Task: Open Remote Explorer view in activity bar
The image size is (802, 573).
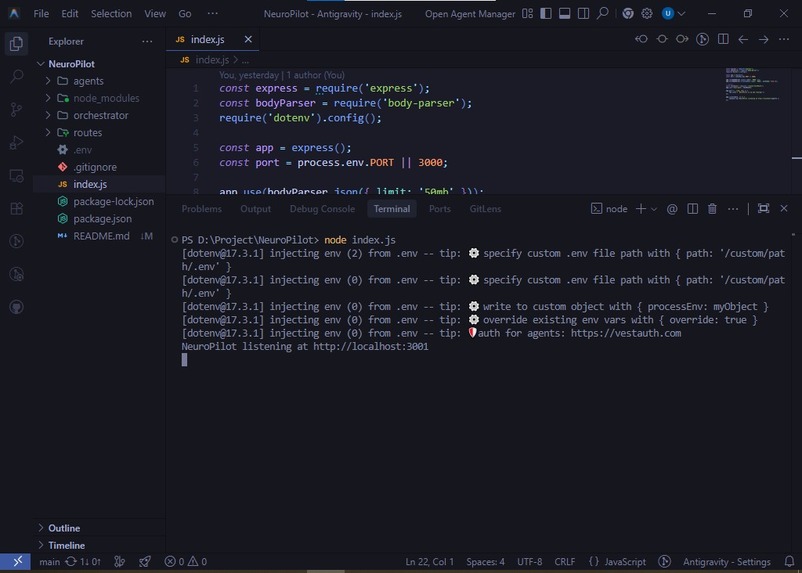Action: click(16, 176)
